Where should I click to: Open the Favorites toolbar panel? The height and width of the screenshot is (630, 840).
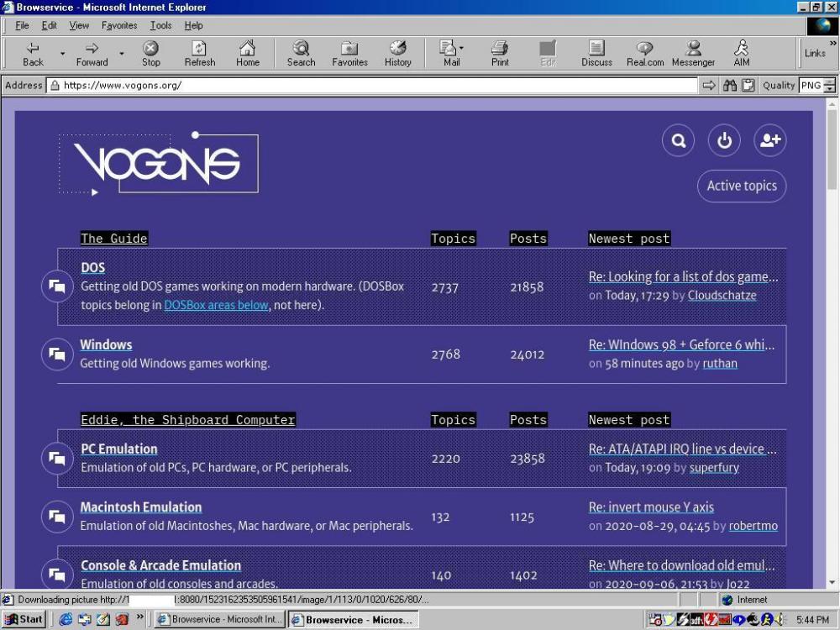click(349, 53)
